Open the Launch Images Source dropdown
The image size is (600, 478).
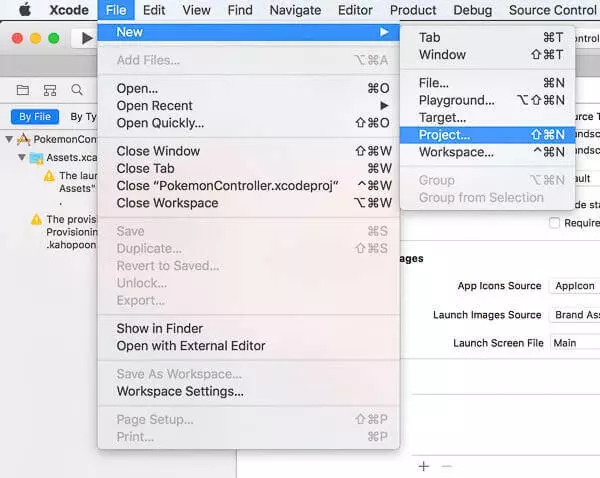574,315
